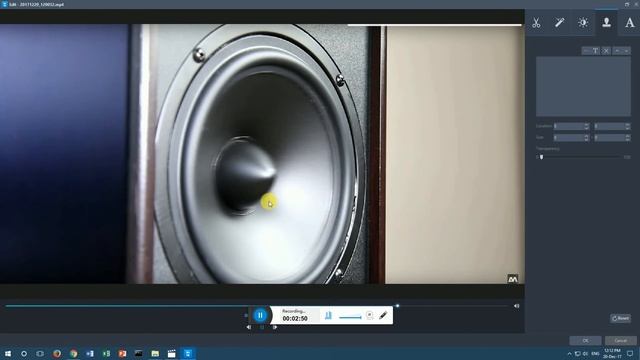This screenshot has height=360, width=640.
Task: Click the Cancel button
Action: pyautogui.click(x=620, y=340)
